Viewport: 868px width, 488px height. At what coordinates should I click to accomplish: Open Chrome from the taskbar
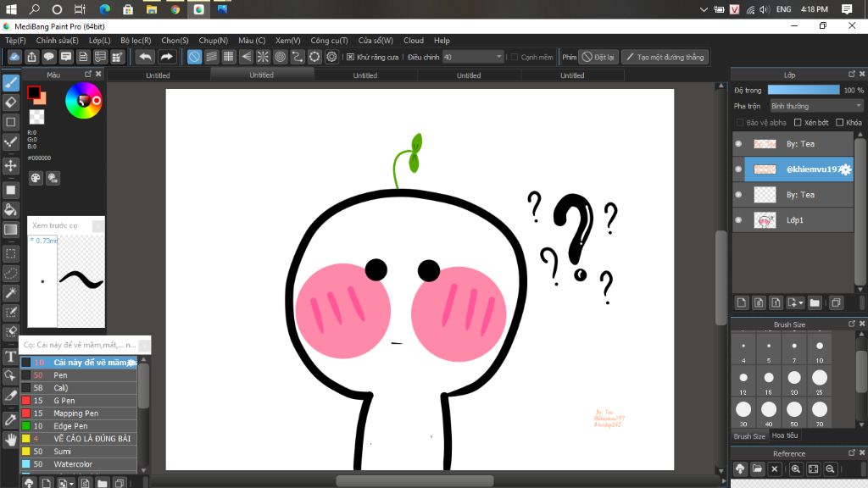175,9
